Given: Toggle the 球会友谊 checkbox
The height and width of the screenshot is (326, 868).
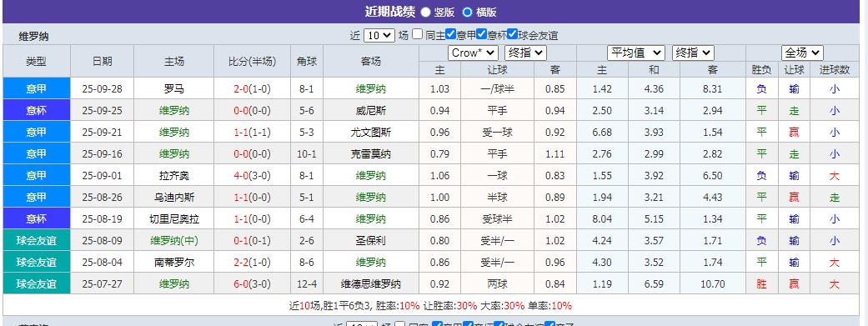Looking at the screenshot, I should [512, 33].
